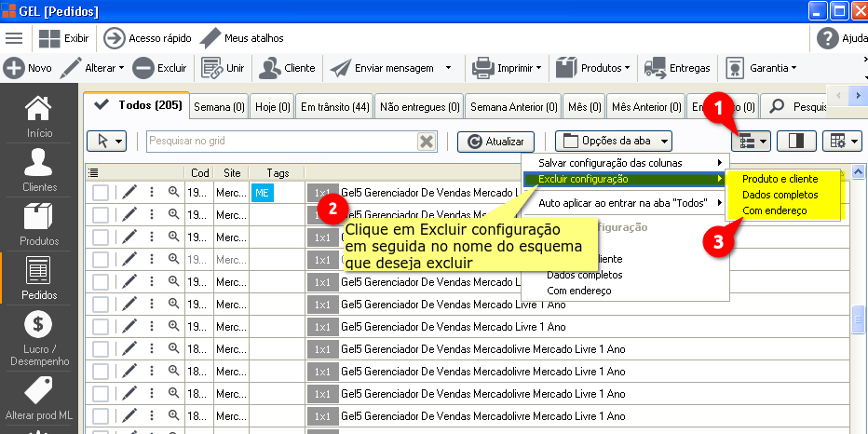Open the Opções da aba dropdown
868x434 pixels.
[x=614, y=142]
